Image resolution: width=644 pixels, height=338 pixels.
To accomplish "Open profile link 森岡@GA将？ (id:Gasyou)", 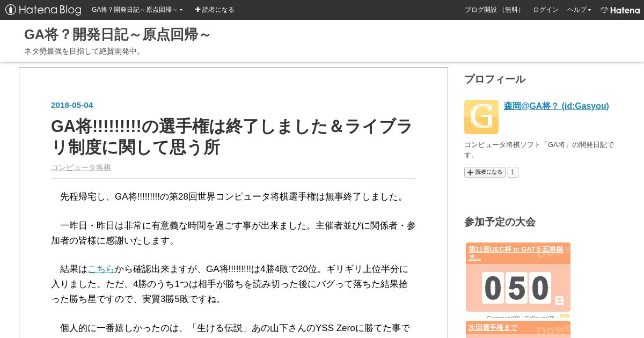I will (x=557, y=106).
